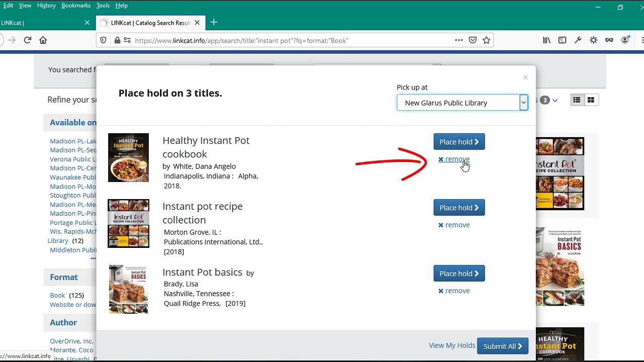Screen dimensions: 644x362
Task: Switch results to grid view
Action: click(591, 100)
